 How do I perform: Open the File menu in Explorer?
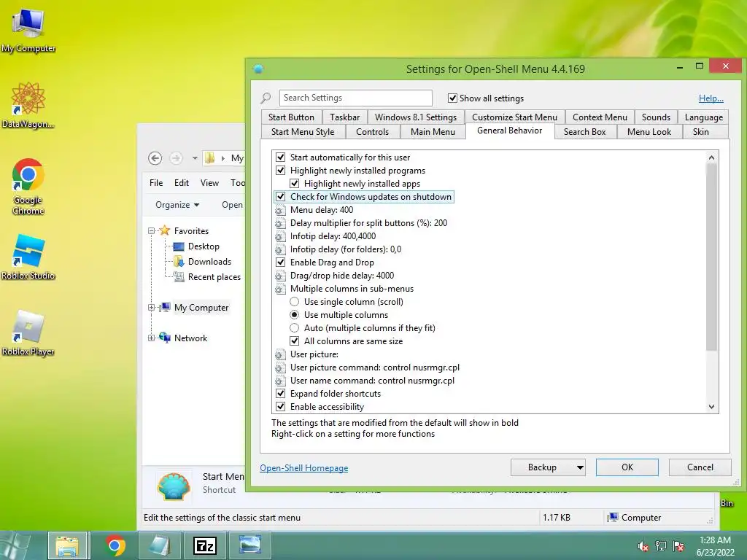(x=156, y=183)
